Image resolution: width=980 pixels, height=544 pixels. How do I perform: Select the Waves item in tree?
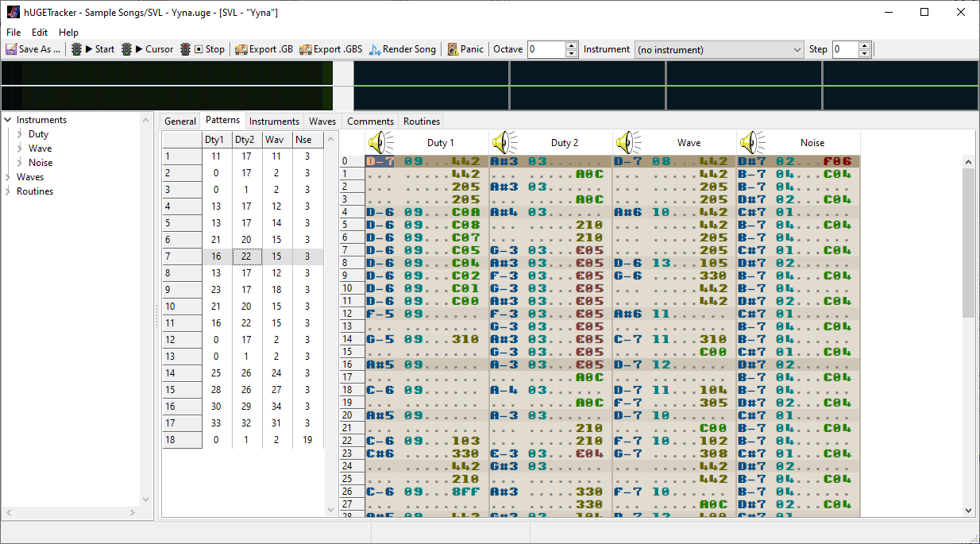30,177
